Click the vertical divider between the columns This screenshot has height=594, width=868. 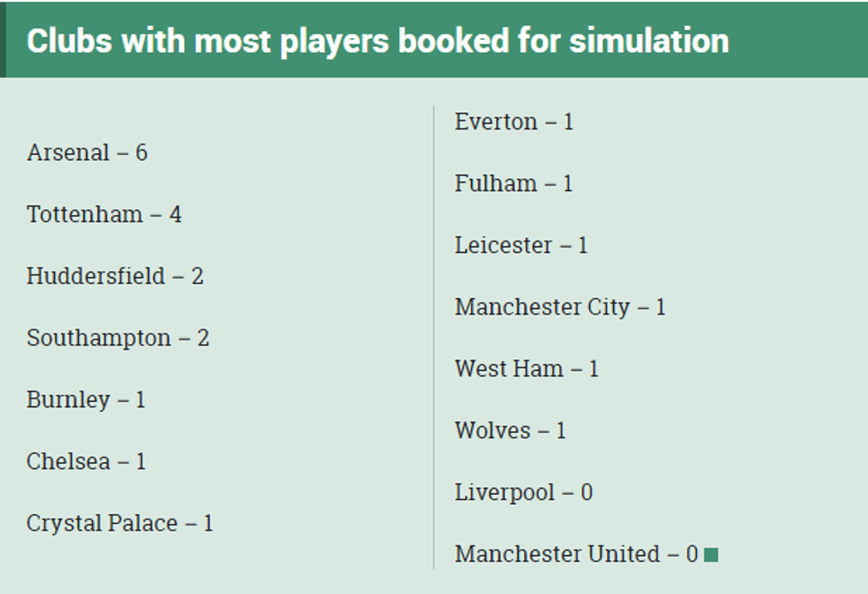pyautogui.click(x=433, y=336)
